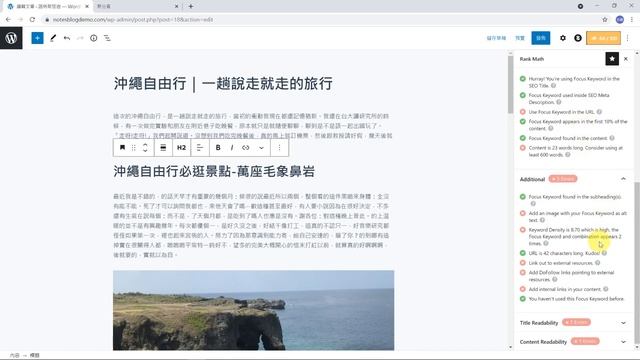Click help icon after 'SEO Title'
Viewport: 640px width, 360px height.
(x=553, y=86)
